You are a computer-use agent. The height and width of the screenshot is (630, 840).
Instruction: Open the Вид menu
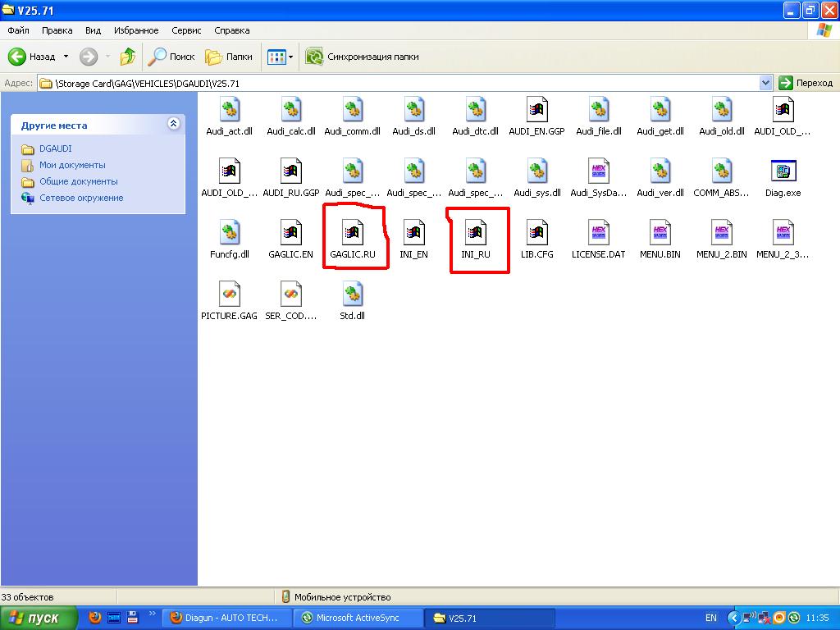point(94,30)
